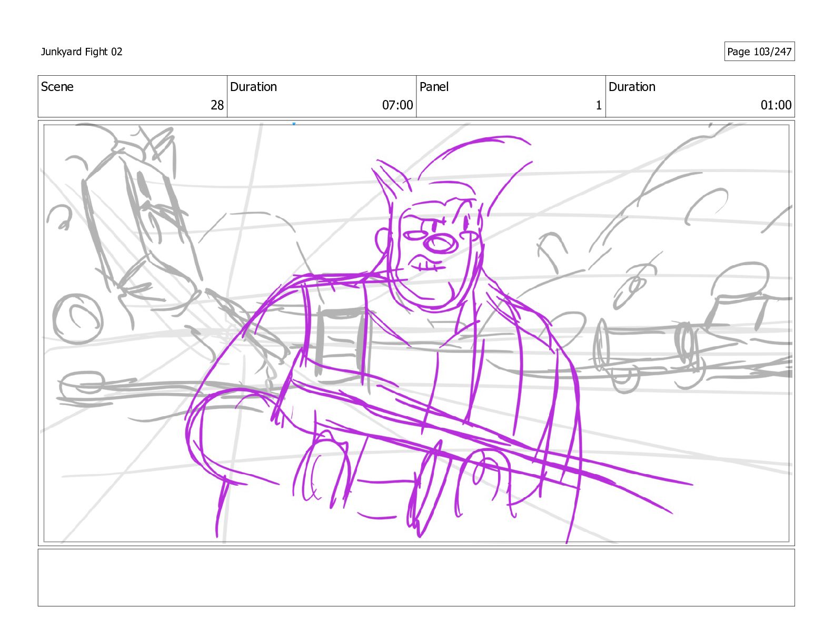Click panel number '1'
The width and height of the screenshot is (834, 644).
[x=599, y=105]
